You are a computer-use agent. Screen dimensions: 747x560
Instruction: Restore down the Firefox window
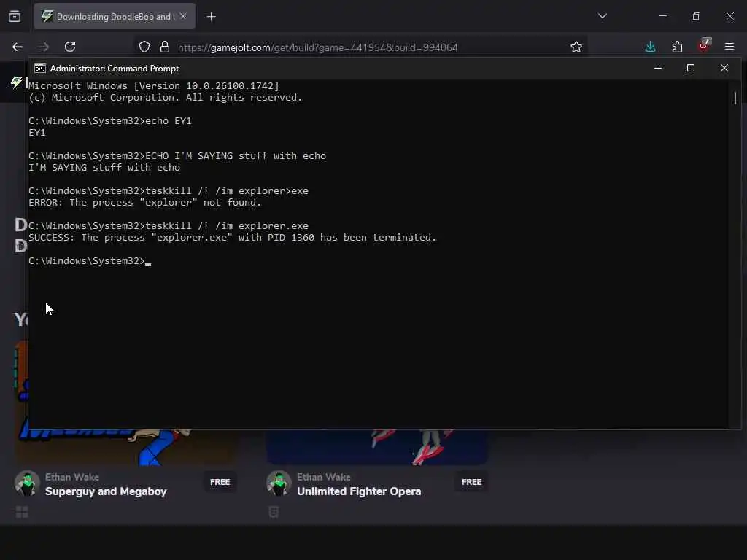point(697,16)
